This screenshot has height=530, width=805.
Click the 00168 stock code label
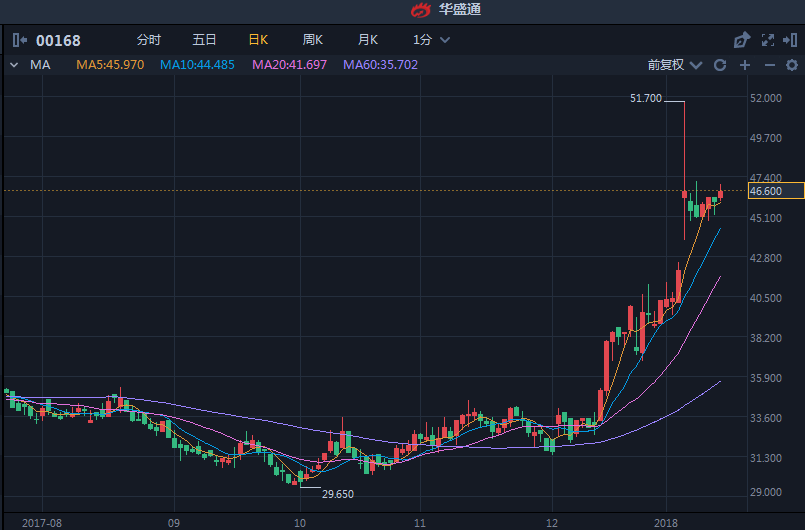(58, 40)
